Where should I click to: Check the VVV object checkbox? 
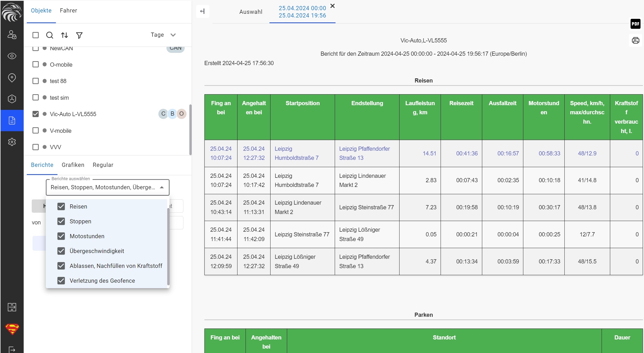click(x=36, y=147)
